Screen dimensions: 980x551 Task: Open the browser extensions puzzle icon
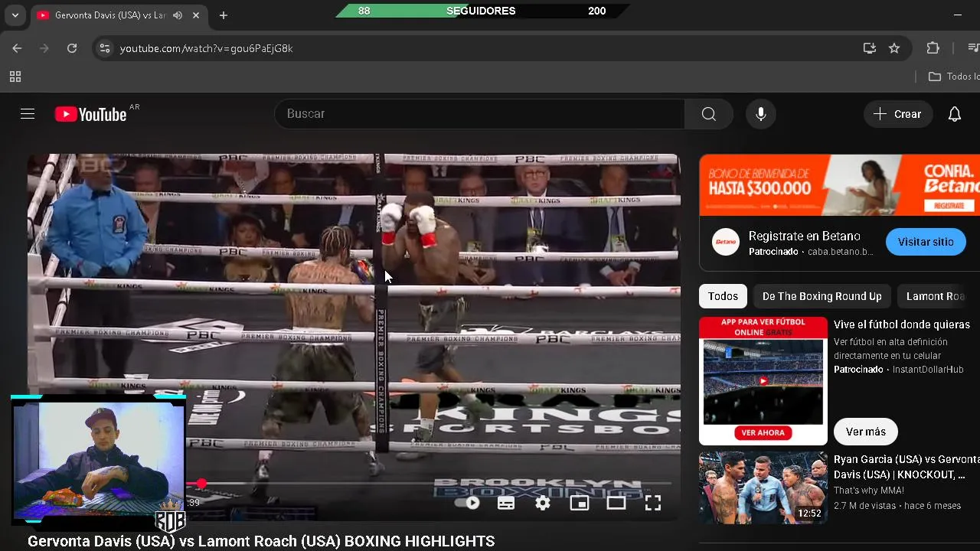[x=933, y=48]
